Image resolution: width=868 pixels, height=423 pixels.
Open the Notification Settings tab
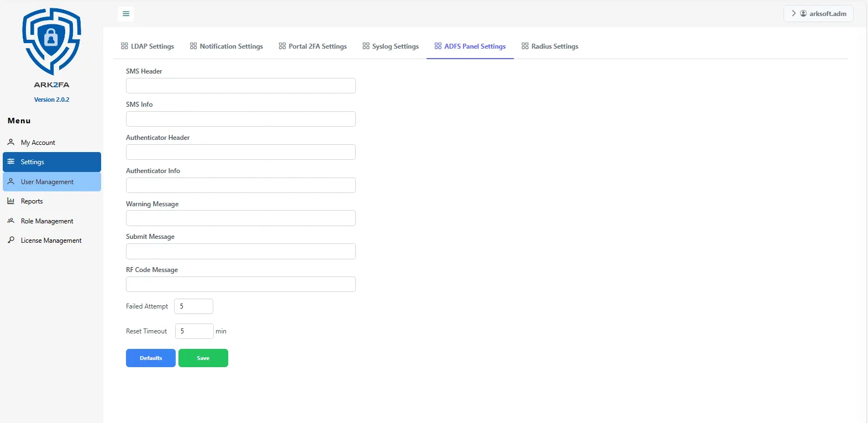click(x=227, y=46)
